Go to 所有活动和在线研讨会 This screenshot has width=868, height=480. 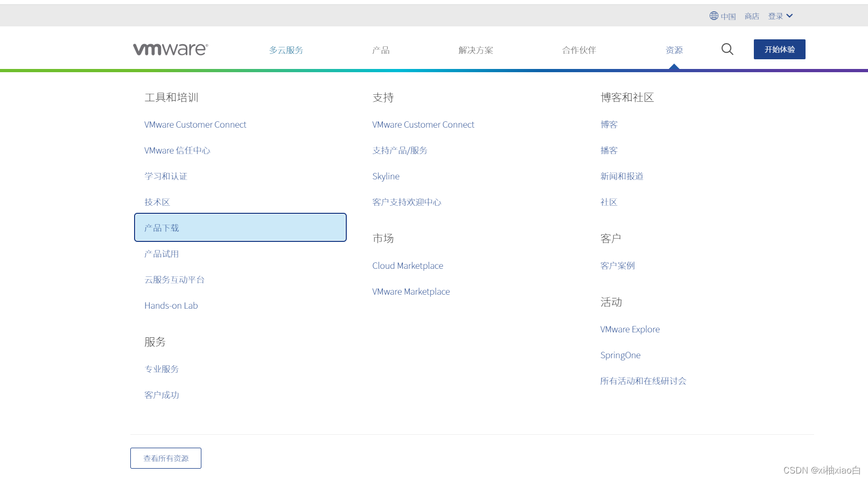643,381
